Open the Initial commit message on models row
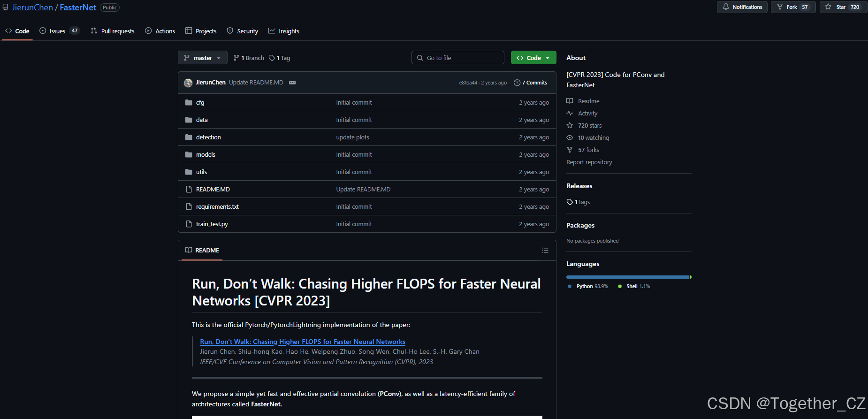The height and width of the screenshot is (419, 868). [x=354, y=154]
